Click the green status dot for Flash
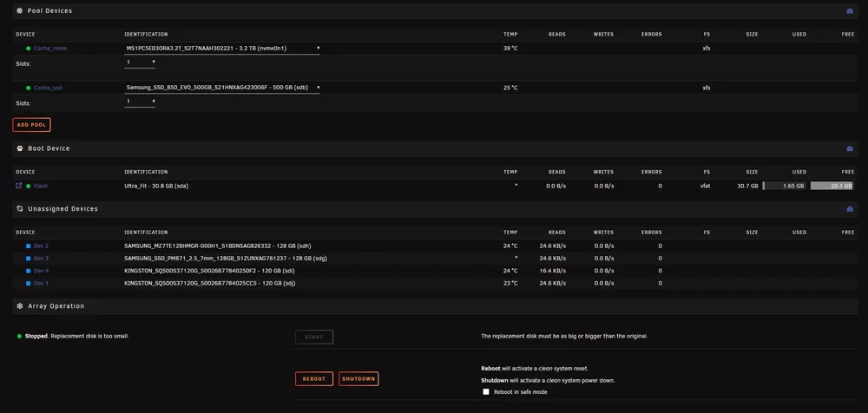This screenshot has height=413, width=868. [x=29, y=186]
